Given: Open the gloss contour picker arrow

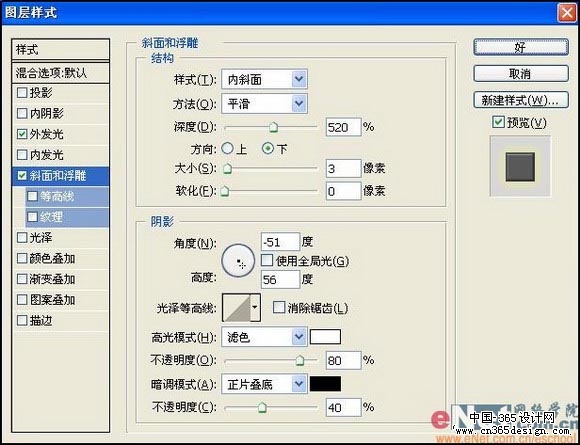Looking at the screenshot, I should (255, 308).
